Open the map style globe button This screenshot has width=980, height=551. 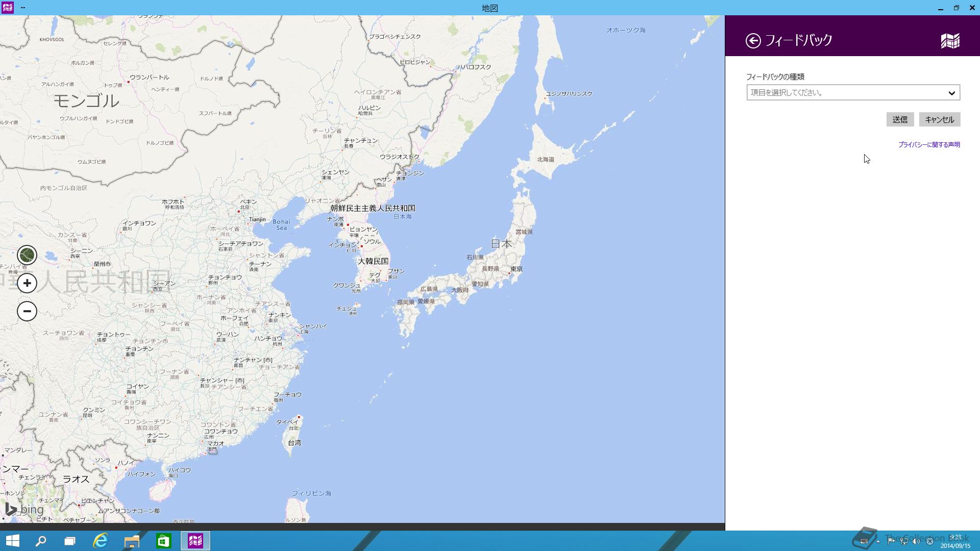click(27, 255)
